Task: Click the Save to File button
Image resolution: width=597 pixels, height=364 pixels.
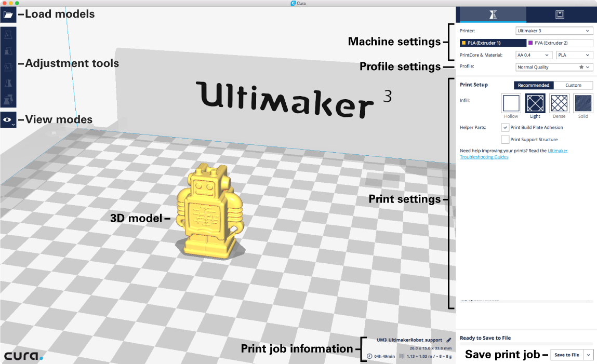Action: (566, 355)
